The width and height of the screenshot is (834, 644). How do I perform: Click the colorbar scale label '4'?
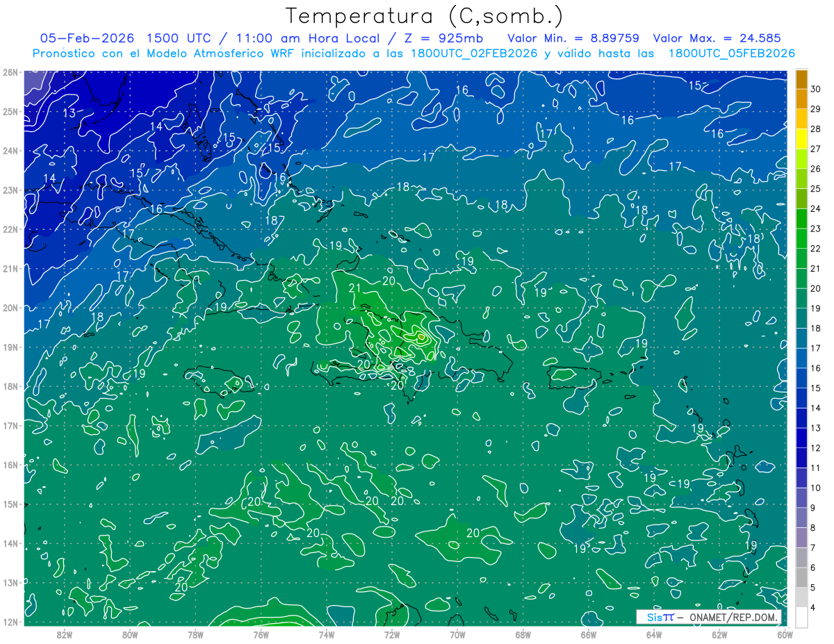click(x=814, y=608)
